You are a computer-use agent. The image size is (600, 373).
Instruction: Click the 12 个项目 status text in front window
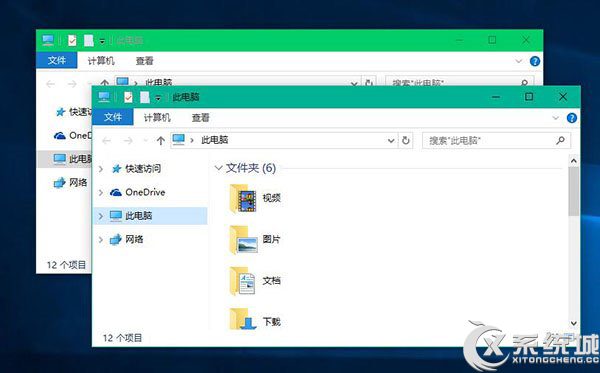(122, 338)
